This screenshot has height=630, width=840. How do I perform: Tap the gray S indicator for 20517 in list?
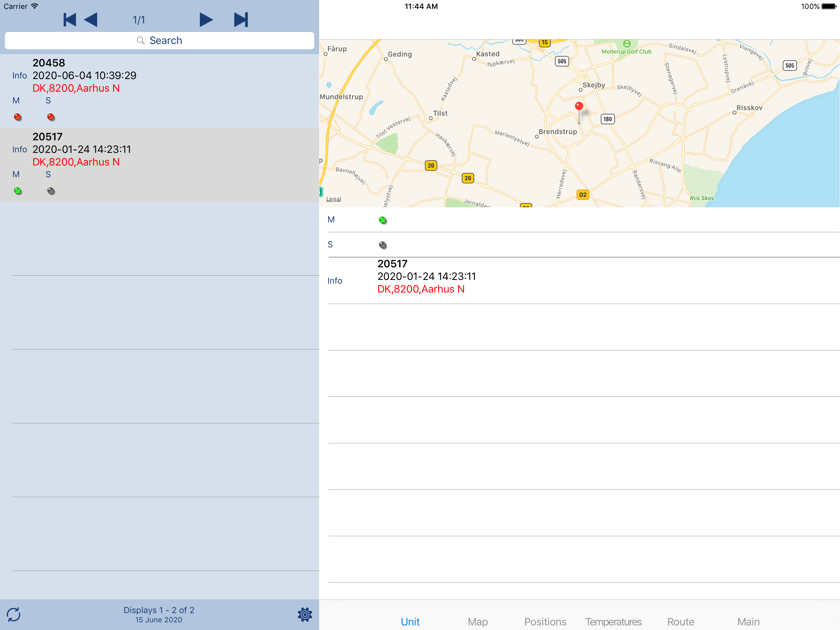coord(51,191)
